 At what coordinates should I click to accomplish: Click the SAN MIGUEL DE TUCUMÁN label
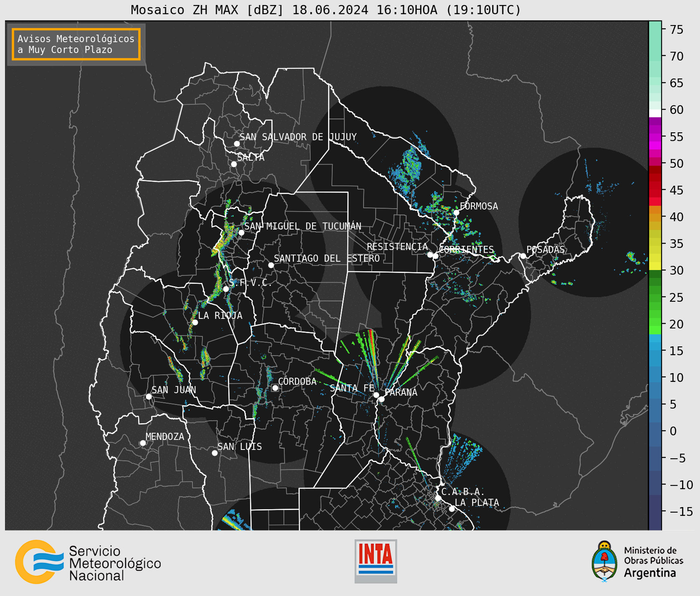[303, 226]
